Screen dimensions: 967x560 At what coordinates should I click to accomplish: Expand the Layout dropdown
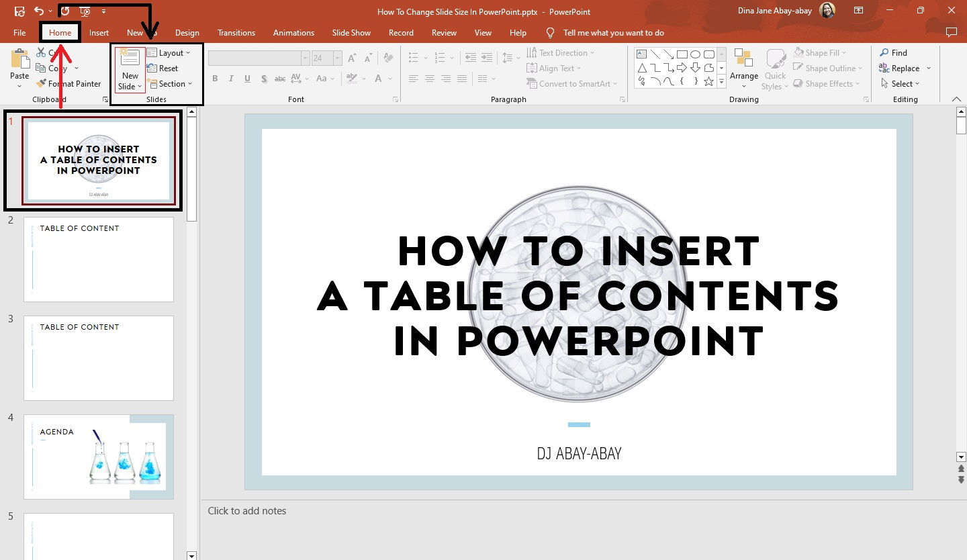[170, 52]
